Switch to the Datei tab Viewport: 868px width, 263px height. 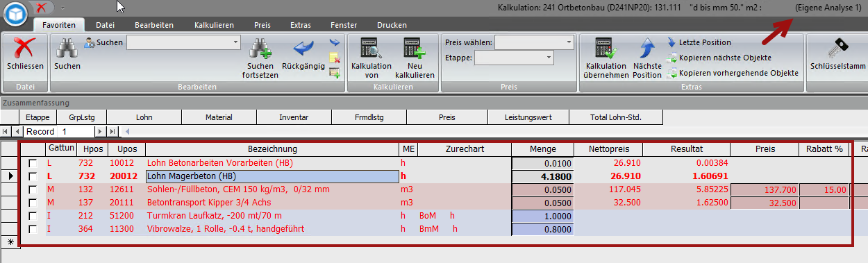(x=105, y=25)
